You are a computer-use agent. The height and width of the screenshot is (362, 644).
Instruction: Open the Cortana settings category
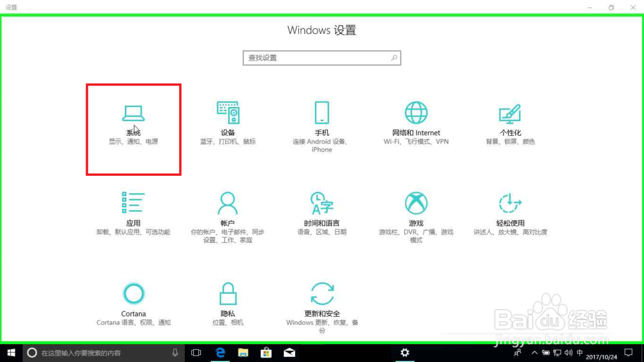pyautogui.click(x=133, y=305)
